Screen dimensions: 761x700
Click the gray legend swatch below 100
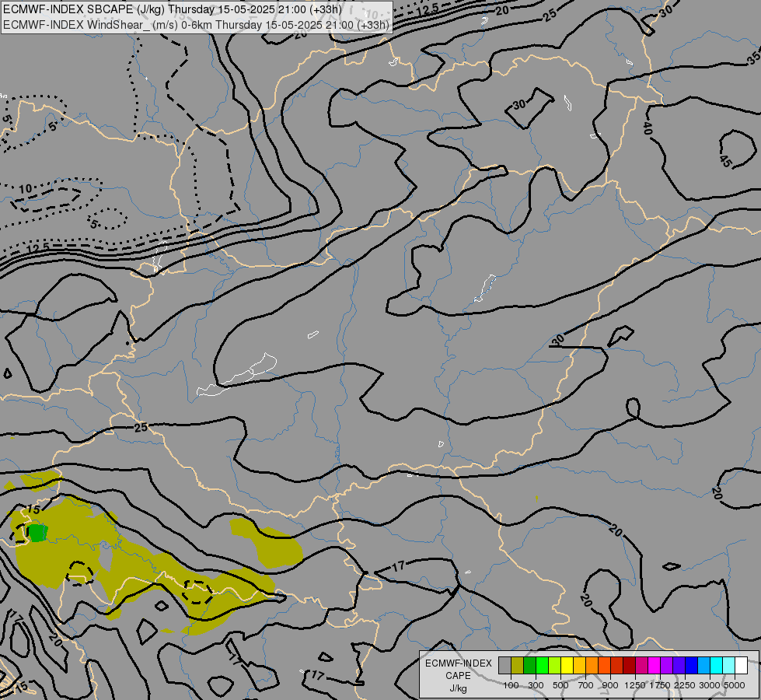coord(505,665)
